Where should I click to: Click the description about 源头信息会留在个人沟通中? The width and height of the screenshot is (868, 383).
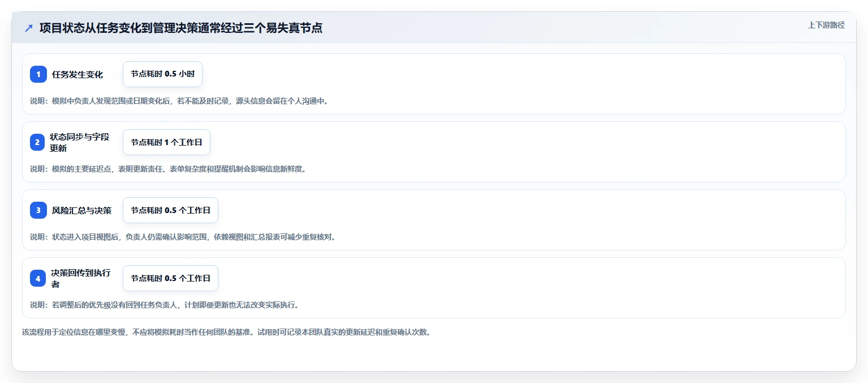[179, 101]
